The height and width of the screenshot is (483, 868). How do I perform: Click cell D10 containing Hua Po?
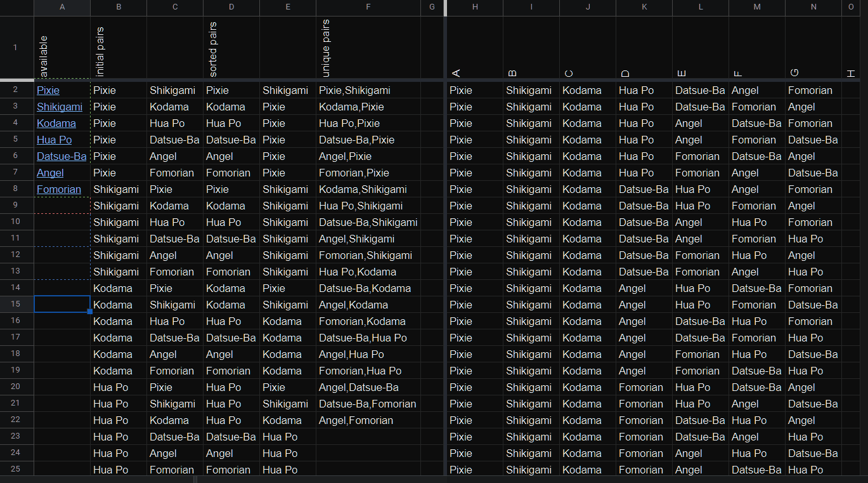[x=231, y=222]
